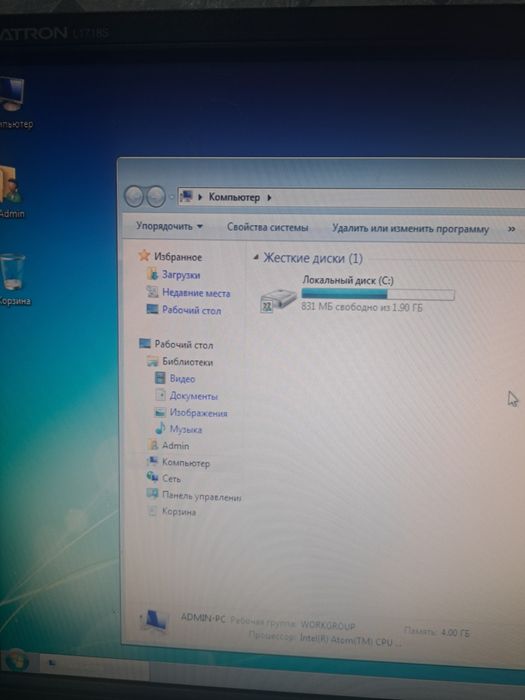This screenshot has height=700, width=525.
Task: Click the Admin user folder icon in sidebar
Action: [152, 445]
